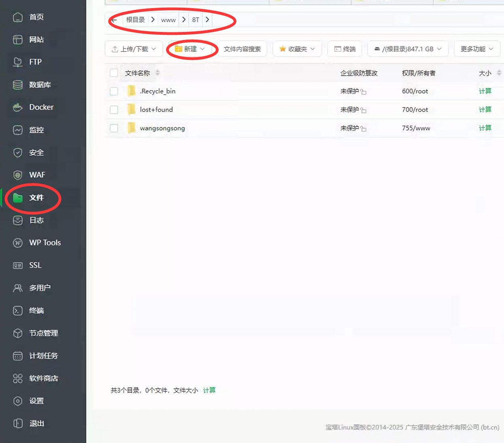Image resolution: width=504 pixels, height=443 pixels.
Task: Click the lock icon beside .Recycle_bin
Action: click(x=363, y=92)
